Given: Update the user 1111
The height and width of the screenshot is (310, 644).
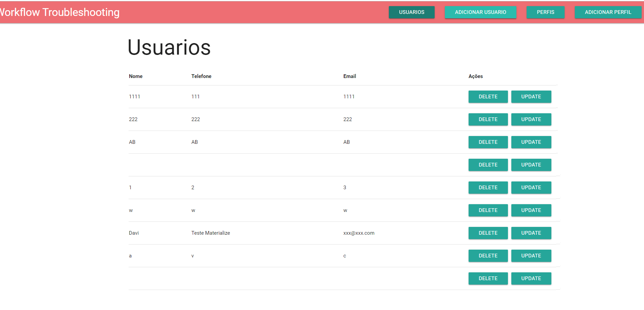Looking at the screenshot, I should pyautogui.click(x=531, y=96).
